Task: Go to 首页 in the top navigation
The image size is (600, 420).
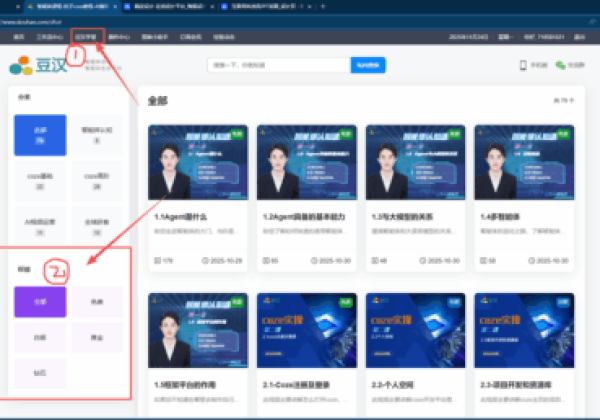Action: [19, 37]
